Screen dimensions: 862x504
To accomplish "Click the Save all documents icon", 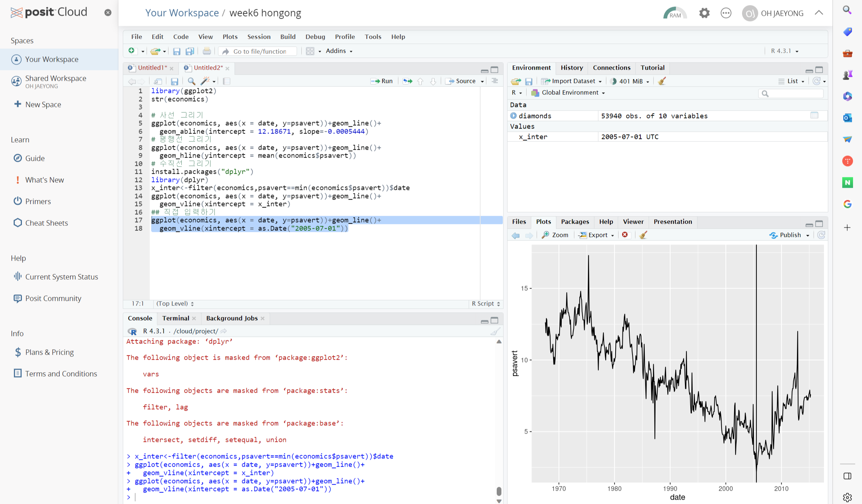I will tap(190, 51).
